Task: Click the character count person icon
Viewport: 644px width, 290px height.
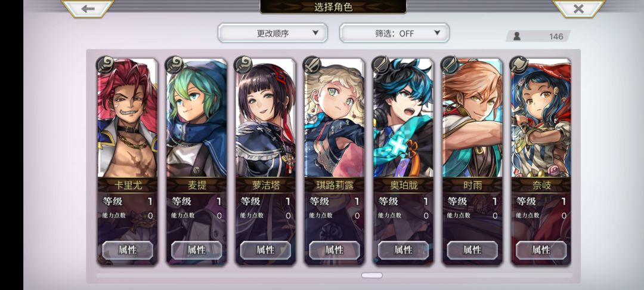Action: (517, 36)
